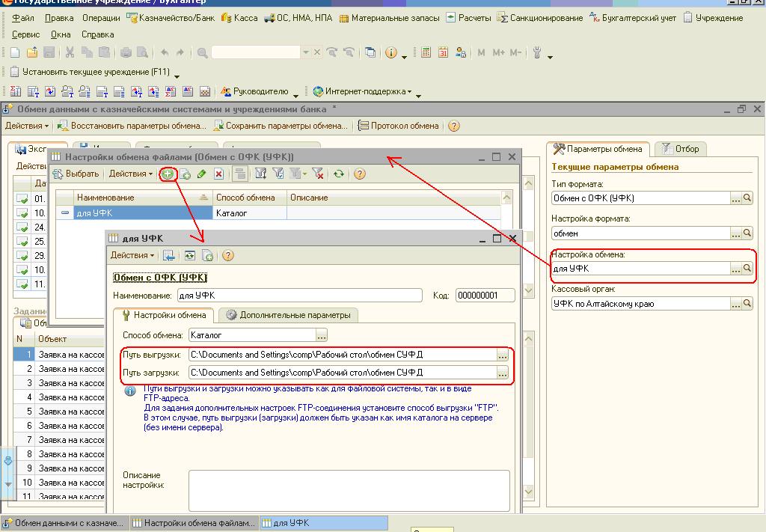This screenshot has width=766, height=532.
Task: Open Действия dropdown in для УФК window
Action: tap(132, 255)
